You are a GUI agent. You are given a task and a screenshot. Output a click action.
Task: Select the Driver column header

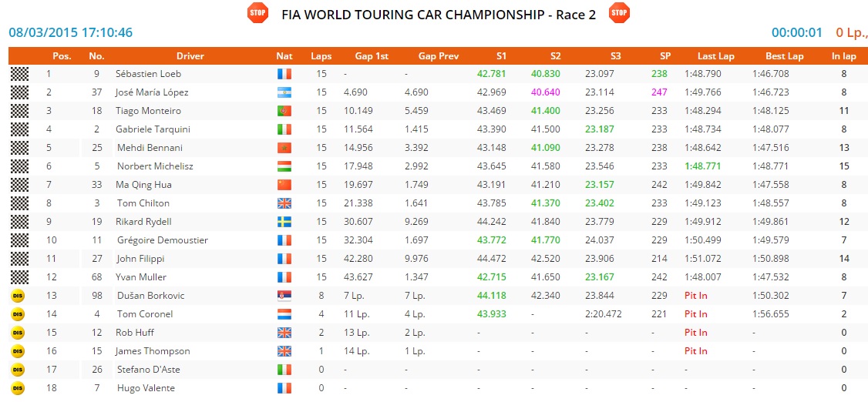190,56
